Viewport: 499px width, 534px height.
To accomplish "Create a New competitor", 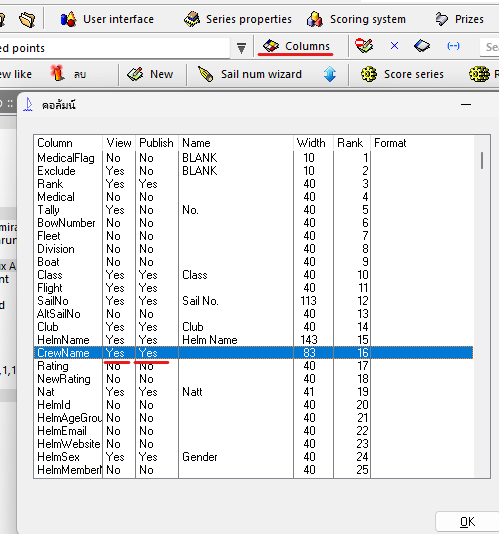I will click(x=150, y=74).
